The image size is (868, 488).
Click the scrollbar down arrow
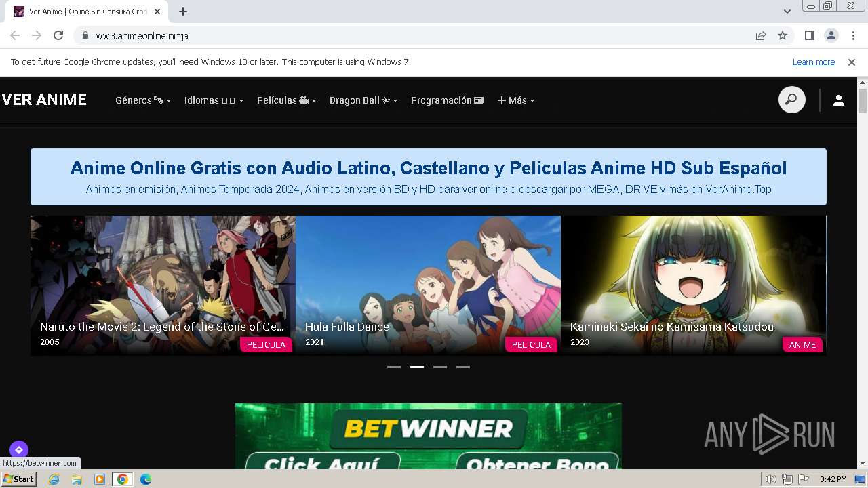863,464
